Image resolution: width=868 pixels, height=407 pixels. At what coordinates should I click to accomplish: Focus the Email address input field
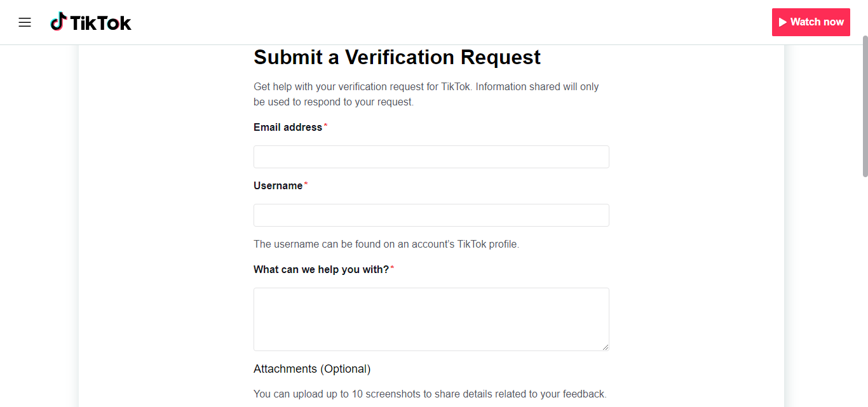pyautogui.click(x=431, y=157)
